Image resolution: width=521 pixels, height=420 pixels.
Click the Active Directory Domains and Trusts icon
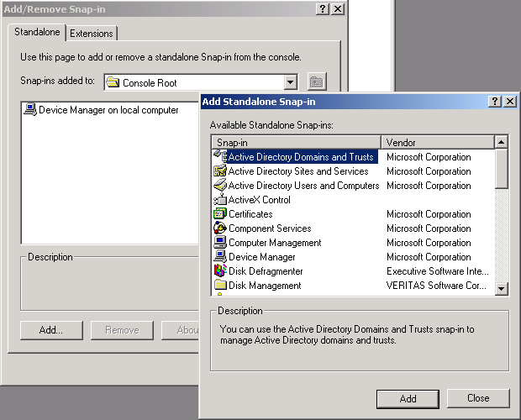[219, 156]
